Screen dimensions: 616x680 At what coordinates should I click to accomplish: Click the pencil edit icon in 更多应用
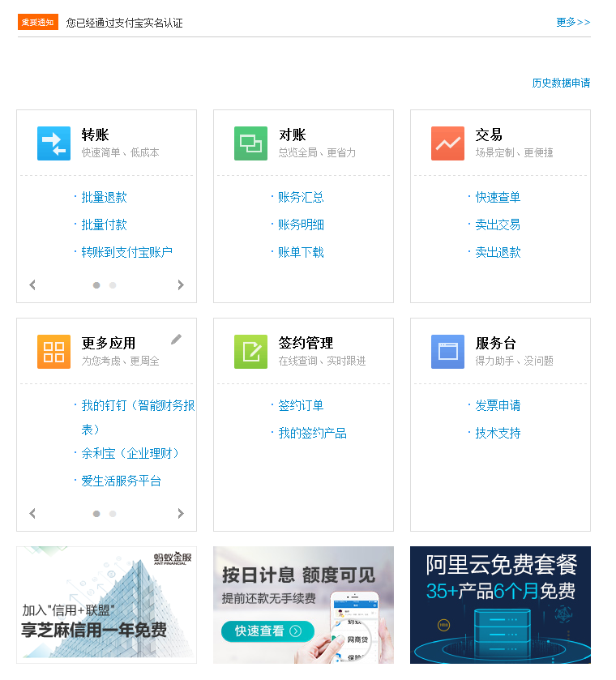176,340
